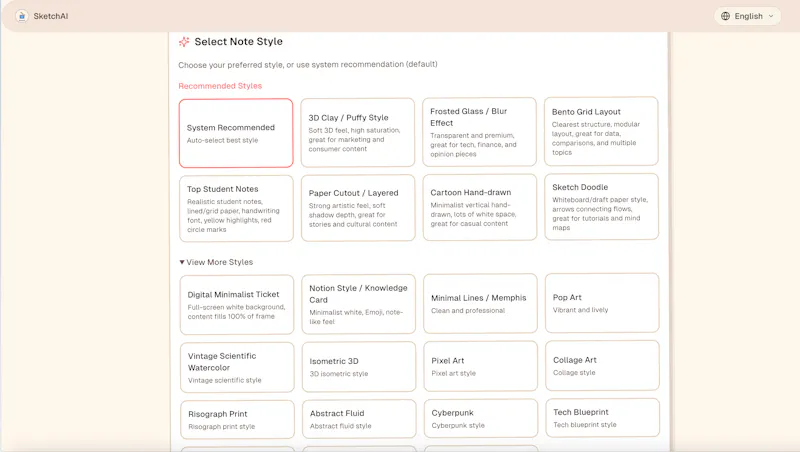Choose the Tech Blueprint style card
This screenshot has height=452, width=800.
[x=603, y=418]
